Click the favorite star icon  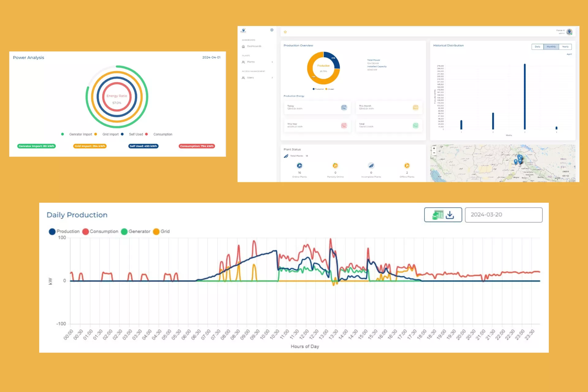pos(285,32)
